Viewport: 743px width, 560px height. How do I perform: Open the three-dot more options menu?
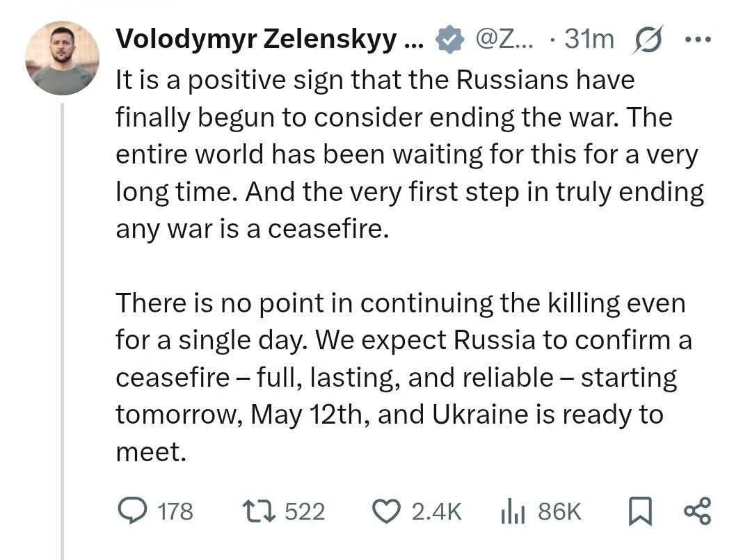click(696, 40)
